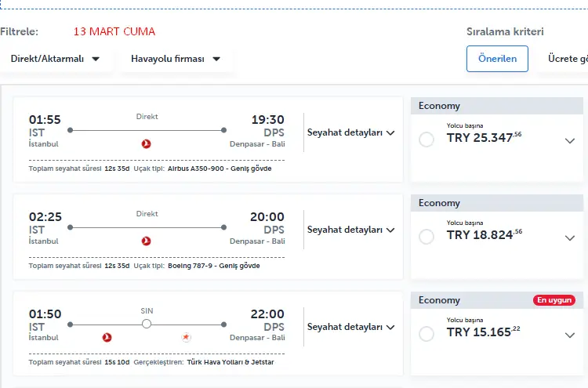Image resolution: width=588 pixels, height=388 pixels.
Task: Click the En uygun badge
Action: pos(554,300)
